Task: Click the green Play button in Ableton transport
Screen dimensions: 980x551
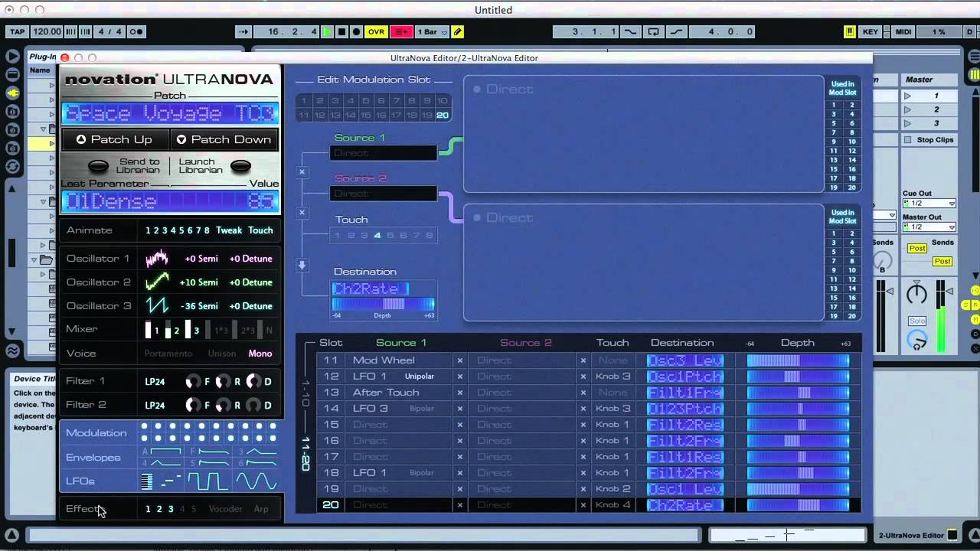Action: (328, 31)
